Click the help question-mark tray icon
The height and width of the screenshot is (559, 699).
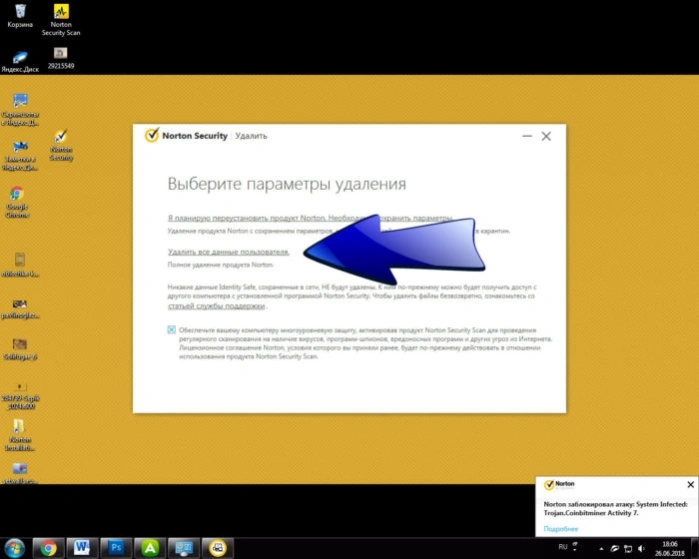coord(575,545)
